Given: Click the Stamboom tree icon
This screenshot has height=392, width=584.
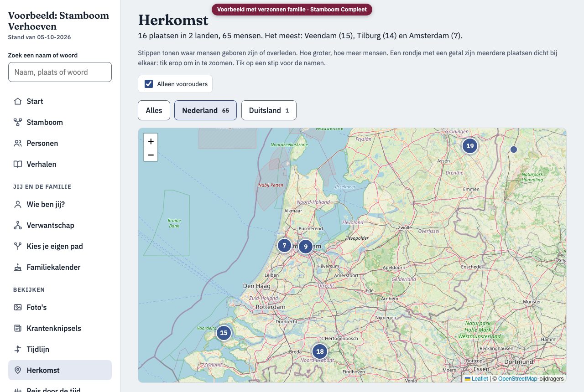Looking at the screenshot, I should coord(18,122).
